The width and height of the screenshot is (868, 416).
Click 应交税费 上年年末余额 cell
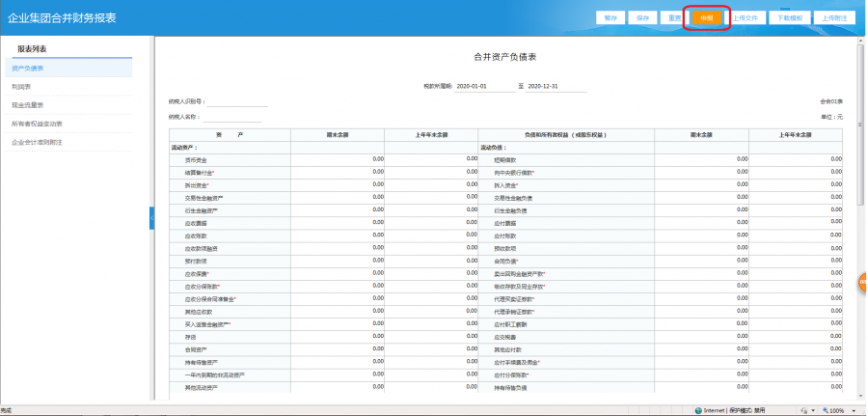[796, 338]
